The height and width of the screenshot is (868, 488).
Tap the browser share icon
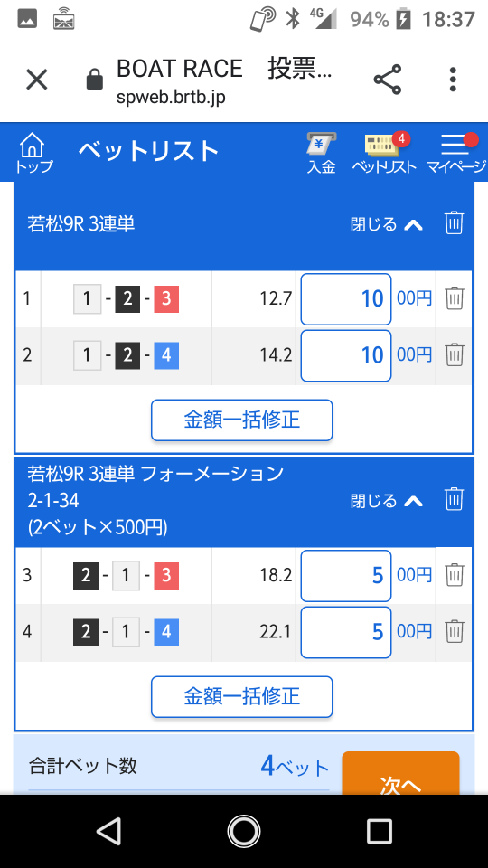coord(388,80)
